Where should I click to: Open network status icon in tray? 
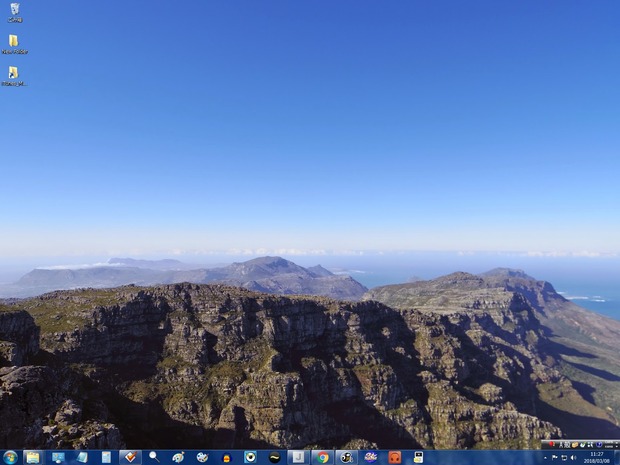click(564, 458)
